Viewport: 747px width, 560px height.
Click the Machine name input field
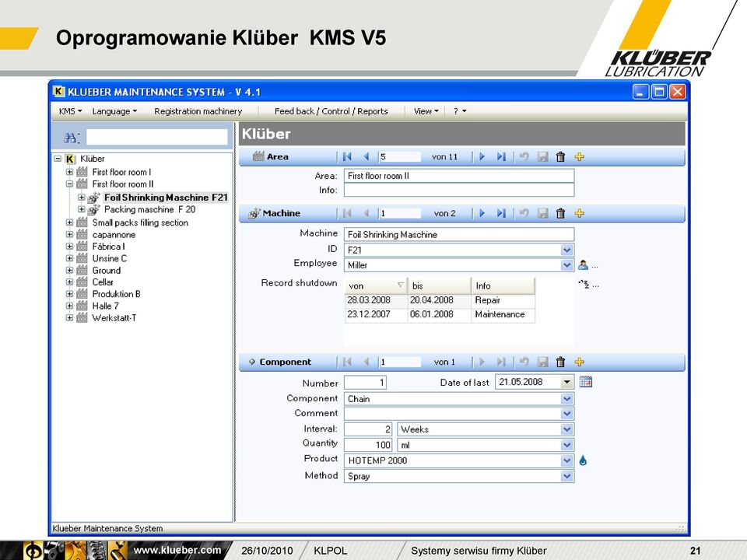click(459, 234)
